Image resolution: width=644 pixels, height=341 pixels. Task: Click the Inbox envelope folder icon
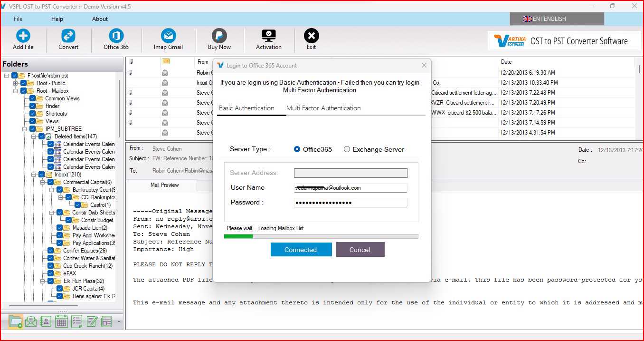tap(48, 175)
